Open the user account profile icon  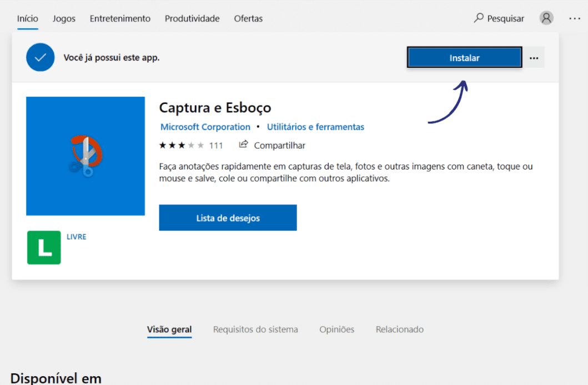click(546, 18)
